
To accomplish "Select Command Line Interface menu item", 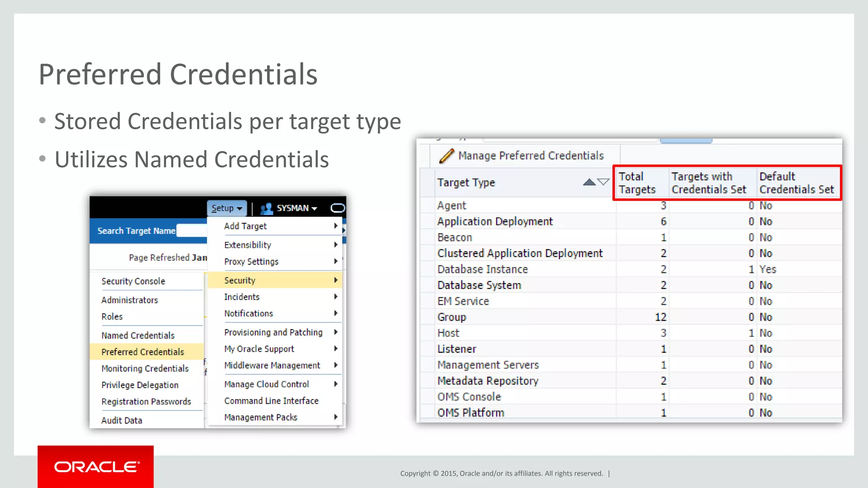I will [x=275, y=400].
